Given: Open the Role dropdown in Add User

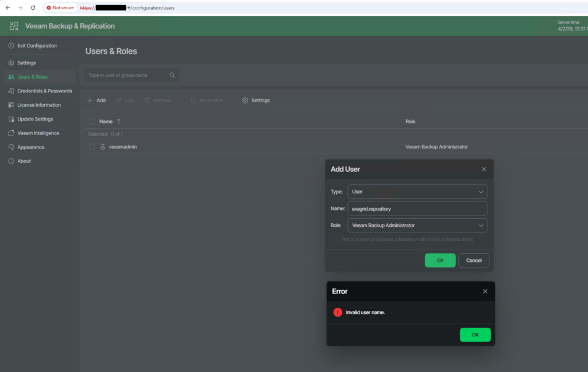Looking at the screenshot, I should [x=417, y=226].
